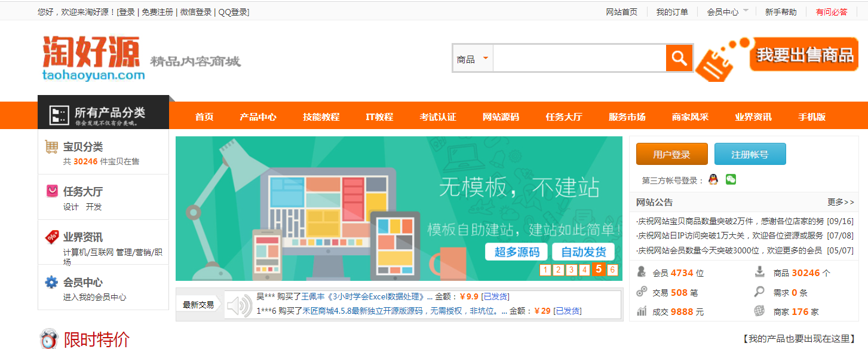Expand the 所有产品分类 category menu
The height and width of the screenshot is (349, 868).
click(103, 114)
